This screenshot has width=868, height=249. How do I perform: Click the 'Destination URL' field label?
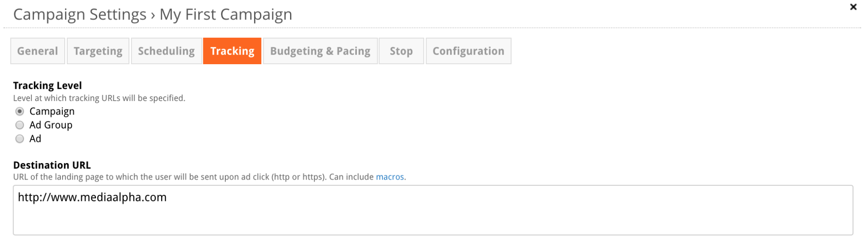52,165
